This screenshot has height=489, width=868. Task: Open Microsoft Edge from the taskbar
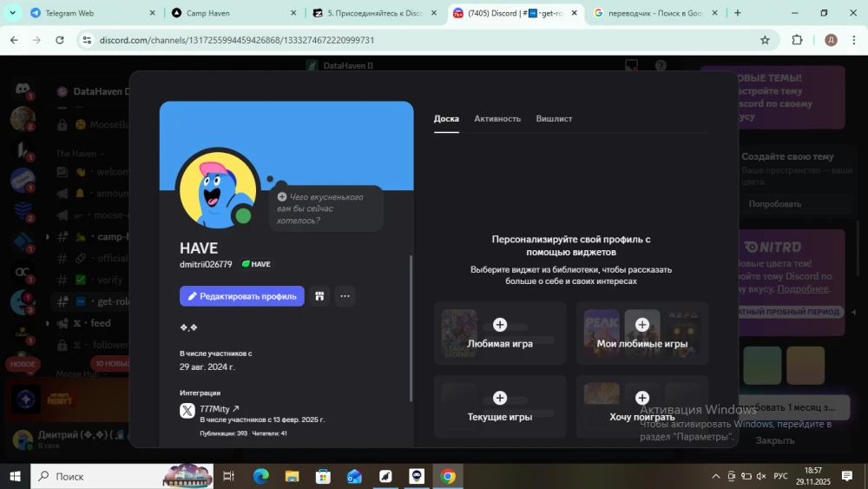point(260,476)
